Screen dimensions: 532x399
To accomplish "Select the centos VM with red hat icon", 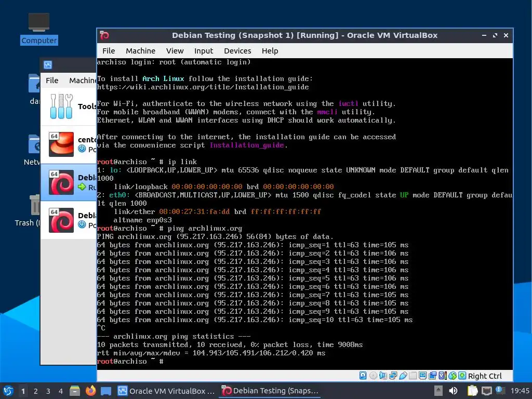I will click(x=69, y=144).
